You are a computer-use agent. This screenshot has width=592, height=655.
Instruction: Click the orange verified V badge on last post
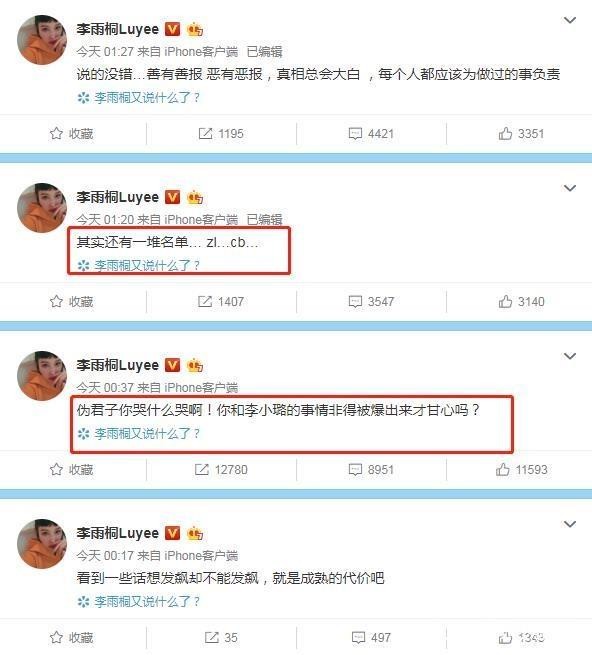(173, 533)
